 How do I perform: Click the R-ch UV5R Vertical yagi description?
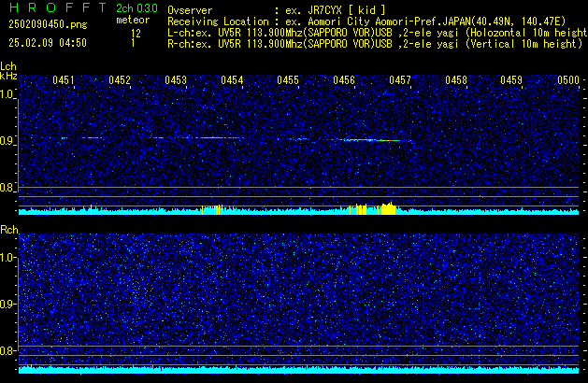coord(375,44)
